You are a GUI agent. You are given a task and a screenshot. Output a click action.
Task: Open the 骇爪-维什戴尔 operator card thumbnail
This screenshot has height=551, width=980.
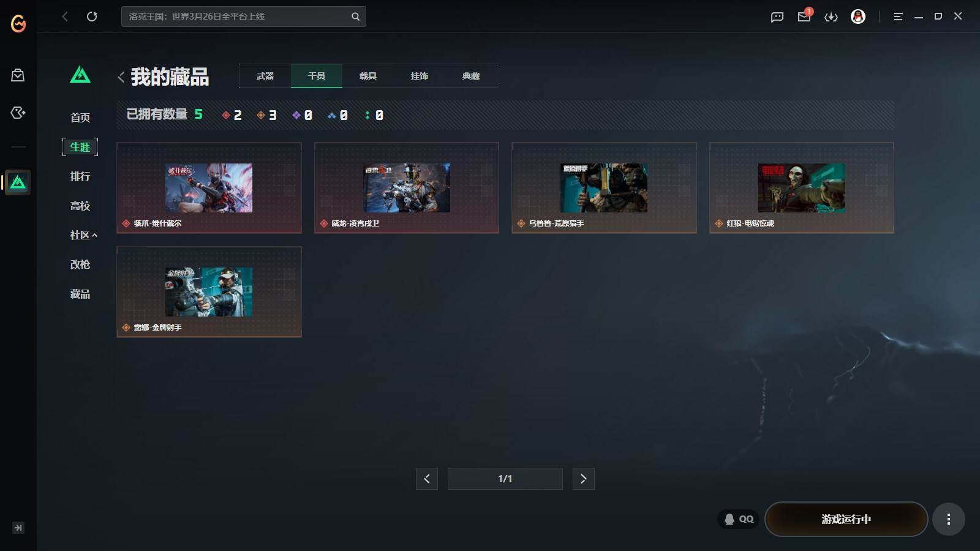point(209,188)
